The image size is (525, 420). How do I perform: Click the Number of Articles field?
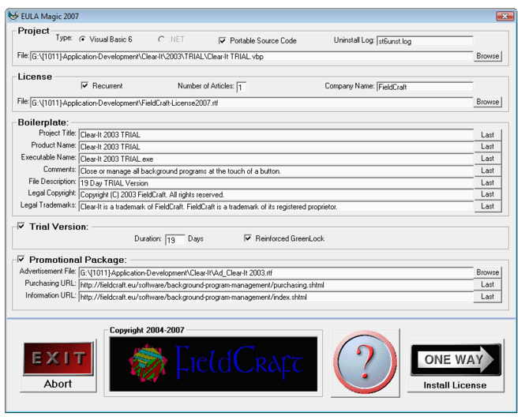pyautogui.click(x=241, y=88)
